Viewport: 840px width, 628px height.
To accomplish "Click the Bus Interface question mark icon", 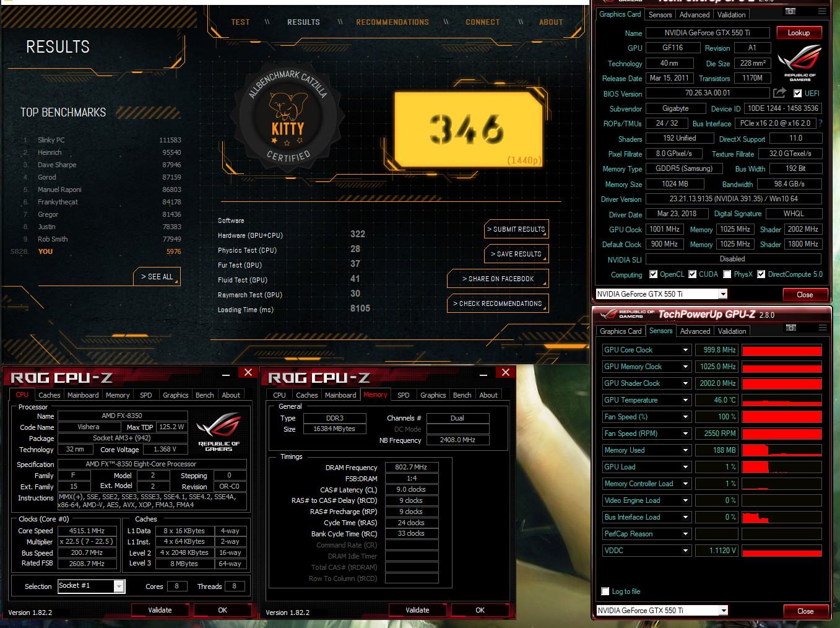I will (x=821, y=123).
